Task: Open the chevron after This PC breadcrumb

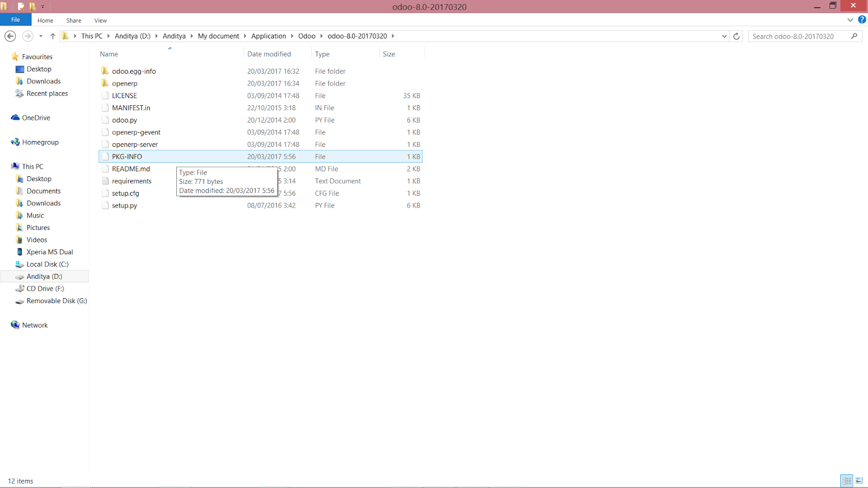Action: [108, 36]
